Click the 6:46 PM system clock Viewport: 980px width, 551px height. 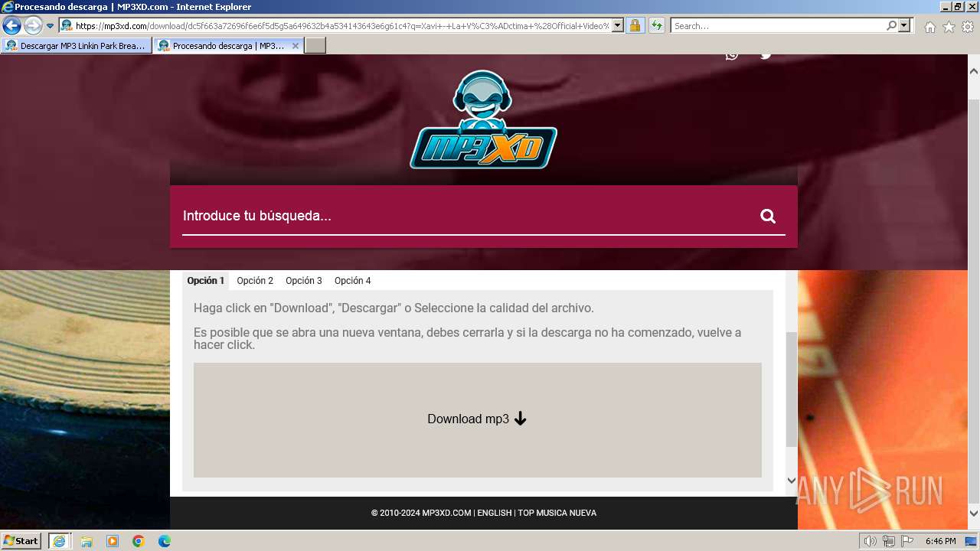[x=940, y=541]
